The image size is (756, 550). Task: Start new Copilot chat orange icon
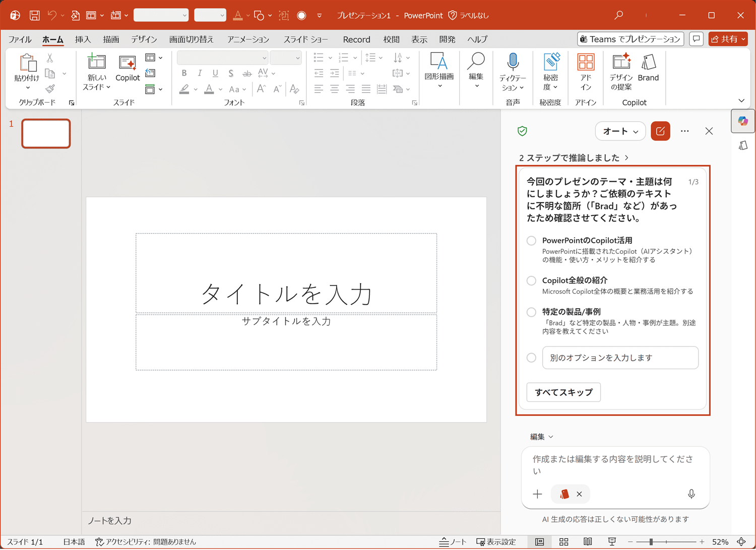660,131
